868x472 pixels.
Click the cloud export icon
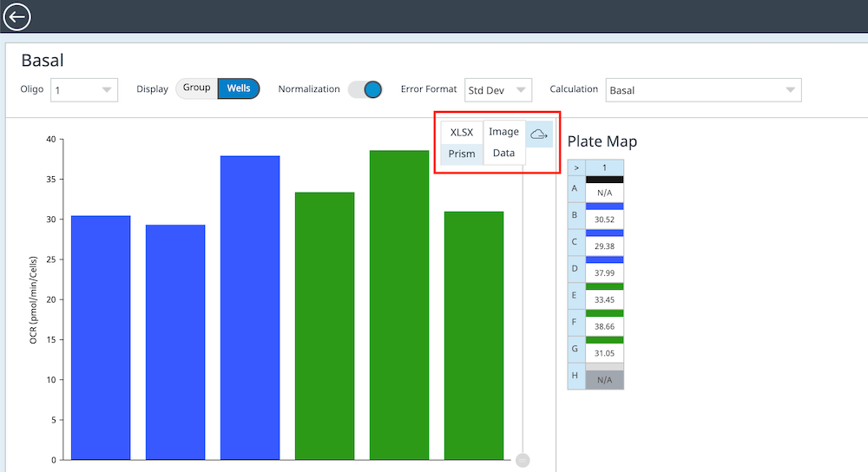(x=539, y=134)
